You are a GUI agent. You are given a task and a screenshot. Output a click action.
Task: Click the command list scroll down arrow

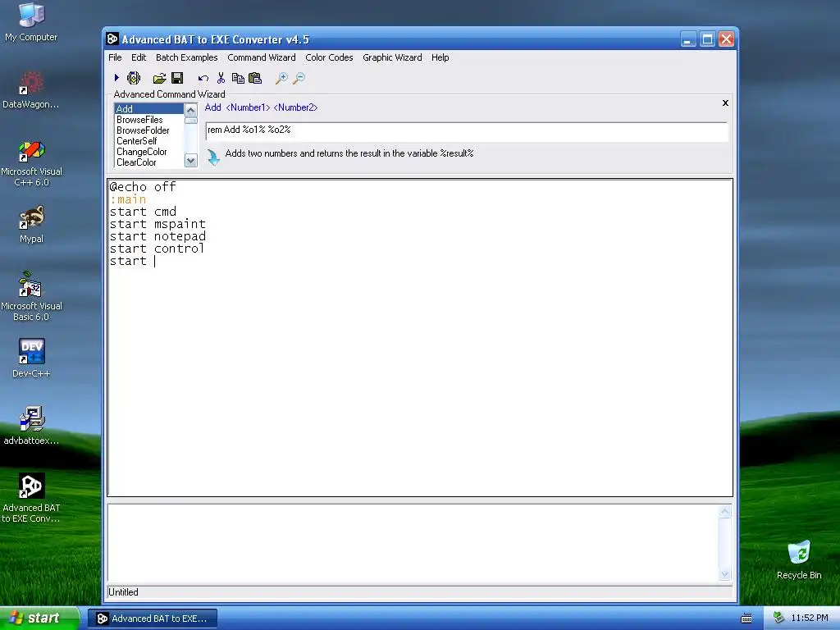[190, 160]
